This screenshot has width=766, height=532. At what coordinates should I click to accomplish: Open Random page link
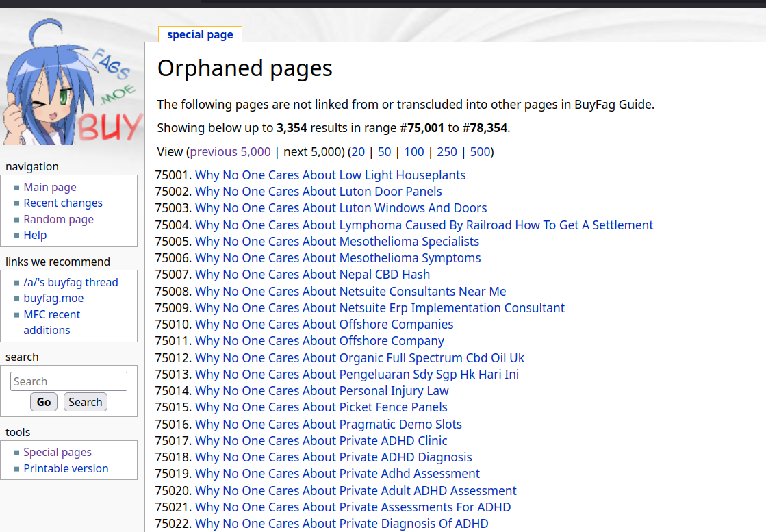[x=59, y=219]
